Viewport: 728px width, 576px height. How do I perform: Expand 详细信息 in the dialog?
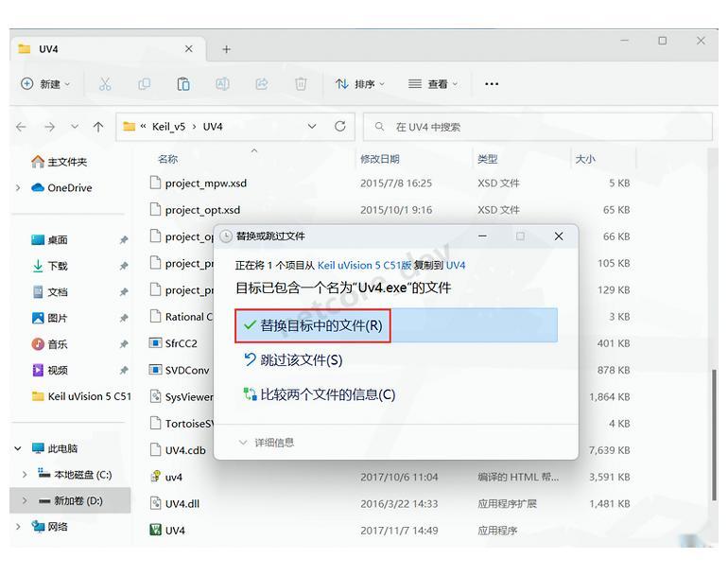point(266,443)
